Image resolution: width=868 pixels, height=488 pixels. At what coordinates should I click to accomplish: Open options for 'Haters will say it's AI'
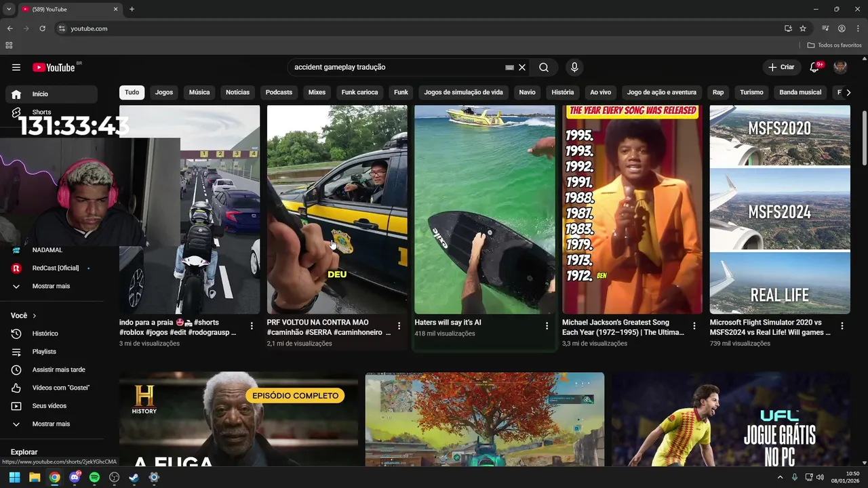(547, 326)
